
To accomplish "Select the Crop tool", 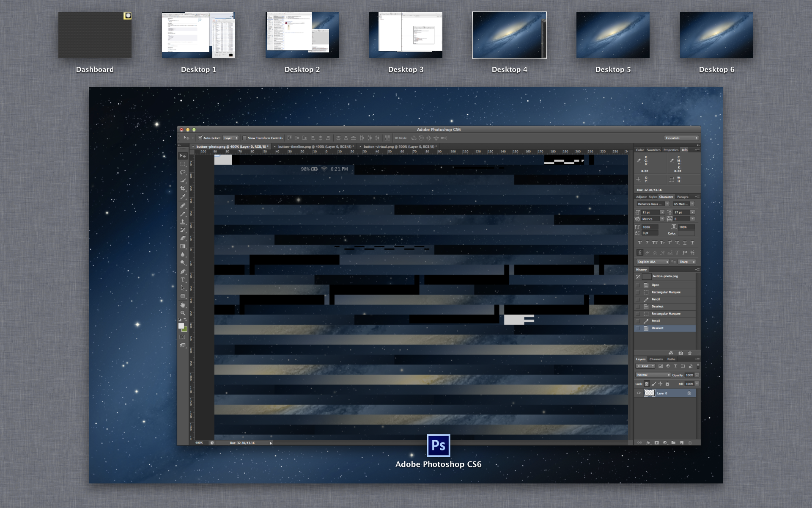I will tap(183, 189).
